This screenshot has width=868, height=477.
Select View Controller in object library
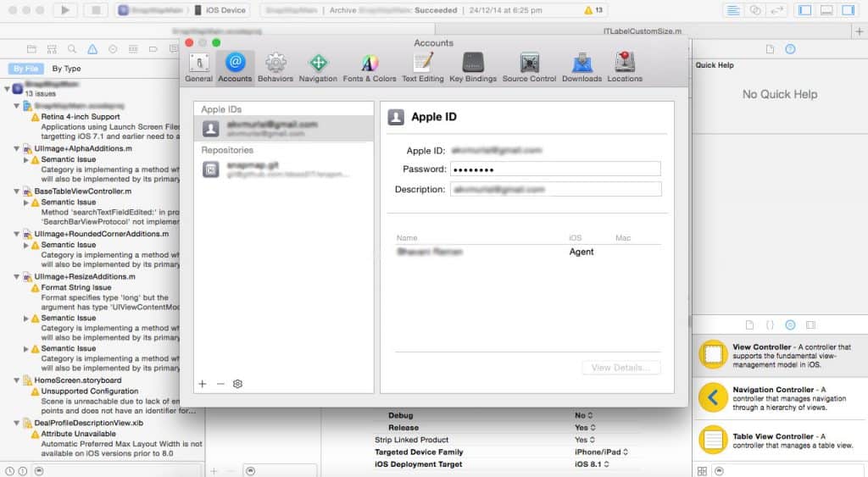coord(780,355)
